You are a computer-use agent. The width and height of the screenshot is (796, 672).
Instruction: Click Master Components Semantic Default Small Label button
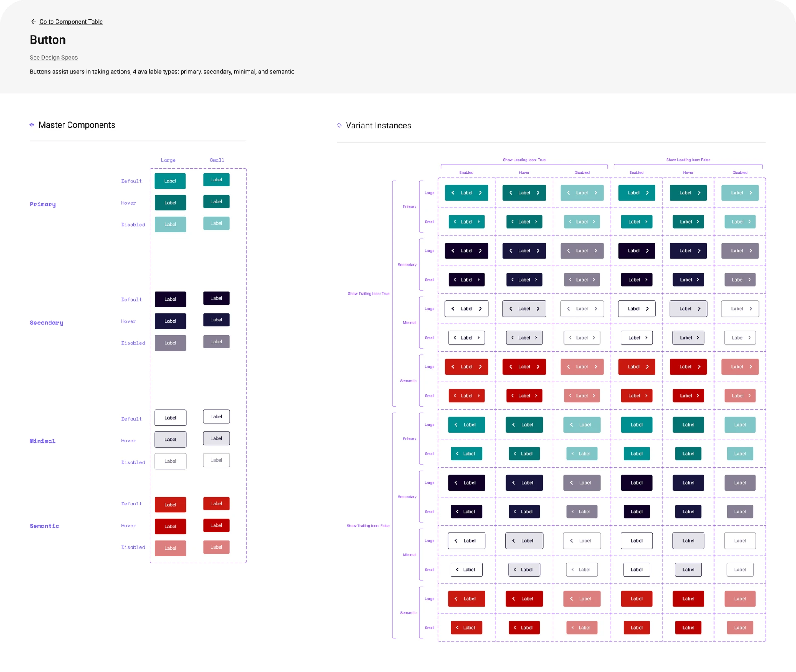coord(216,504)
